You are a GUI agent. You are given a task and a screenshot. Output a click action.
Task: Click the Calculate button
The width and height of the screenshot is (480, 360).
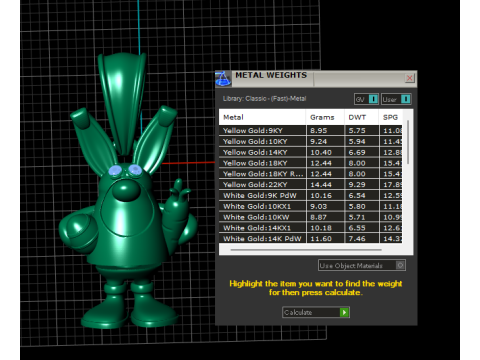[x=316, y=312]
